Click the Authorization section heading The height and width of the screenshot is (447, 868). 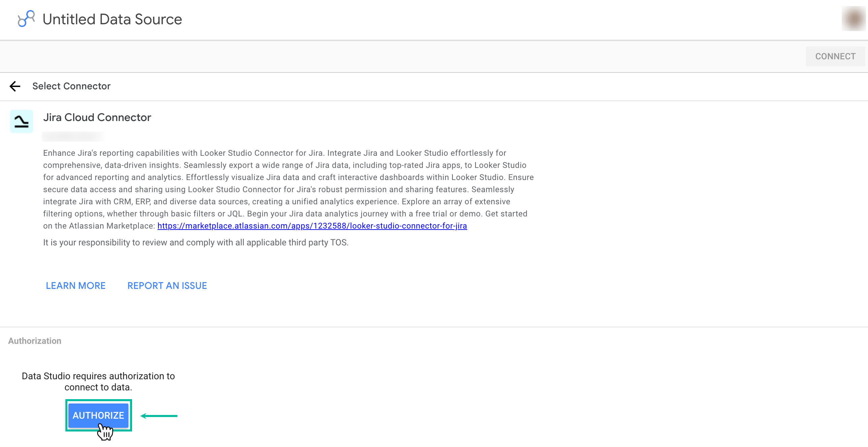click(35, 341)
